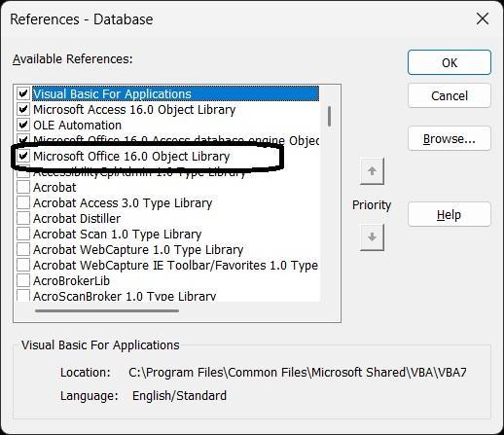Click the Help button

click(450, 214)
